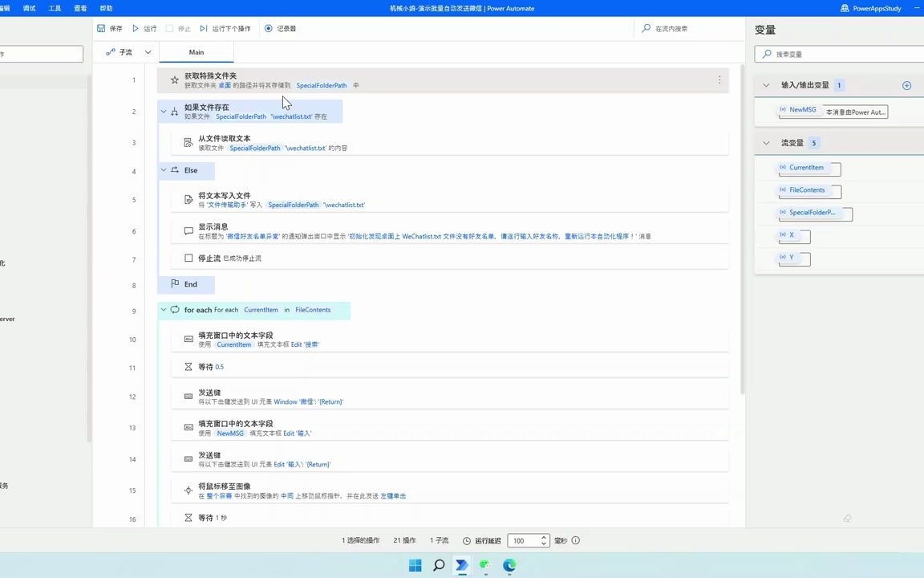Open the 调试 menu
Viewport: 924px width, 578px height.
pos(30,8)
